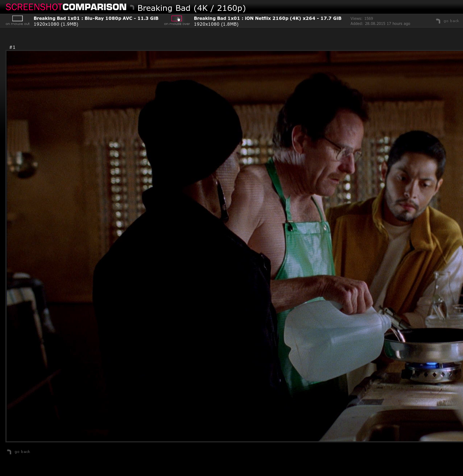Viewport: 463px width, 476px height.
Task: Select the Blu-Ray 1080p AVC 11.3 GiB title
Action: [x=96, y=18]
